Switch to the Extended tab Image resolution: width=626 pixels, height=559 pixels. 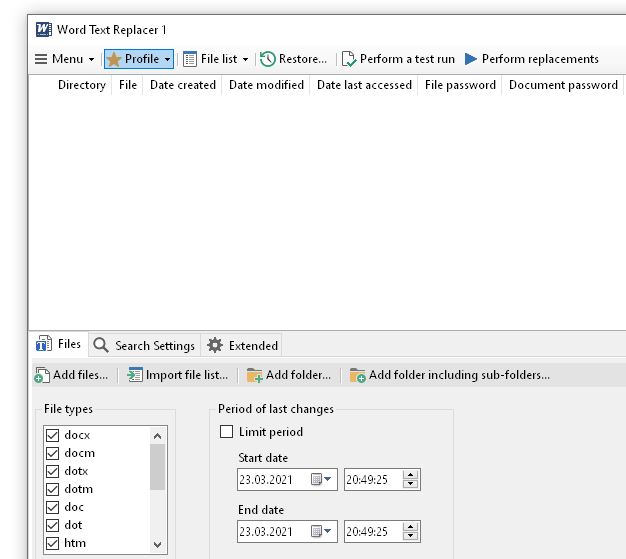click(x=242, y=345)
